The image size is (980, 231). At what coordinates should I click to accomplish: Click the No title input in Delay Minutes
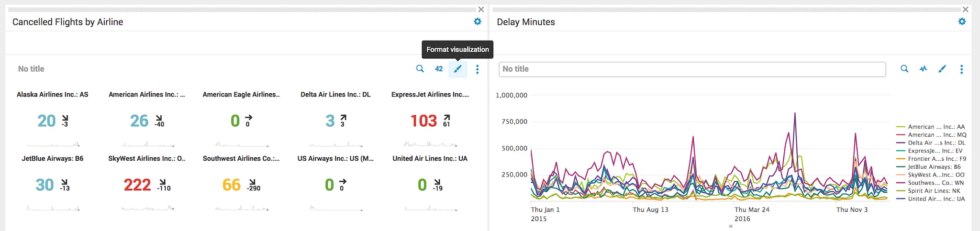click(x=692, y=69)
